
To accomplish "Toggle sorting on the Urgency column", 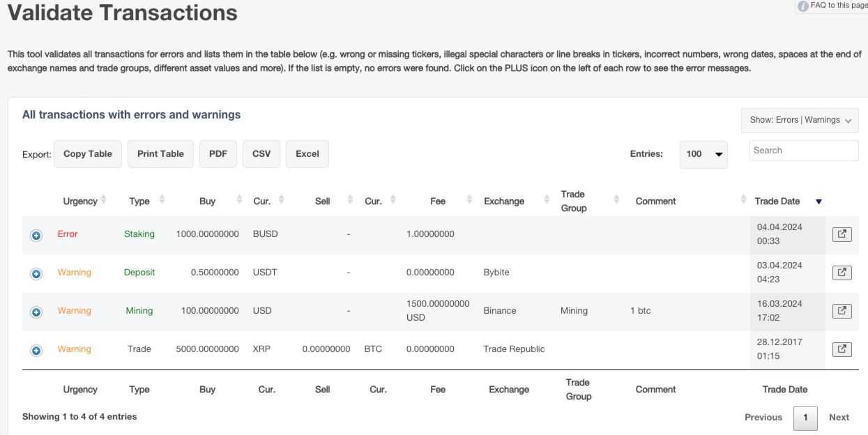I will click(x=79, y=201).
